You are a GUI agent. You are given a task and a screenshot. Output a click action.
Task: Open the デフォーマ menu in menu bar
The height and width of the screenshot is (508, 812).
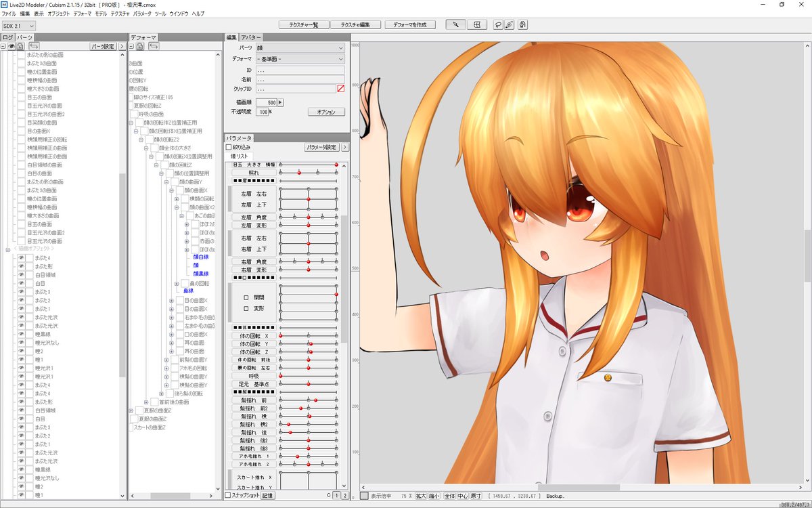click(x=83, y=14)
